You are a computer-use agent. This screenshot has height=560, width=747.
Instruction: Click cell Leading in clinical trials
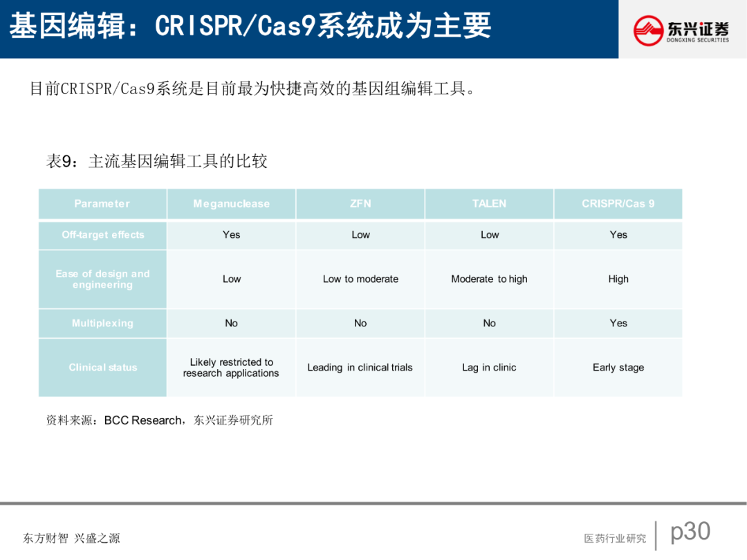click(360, 368)
